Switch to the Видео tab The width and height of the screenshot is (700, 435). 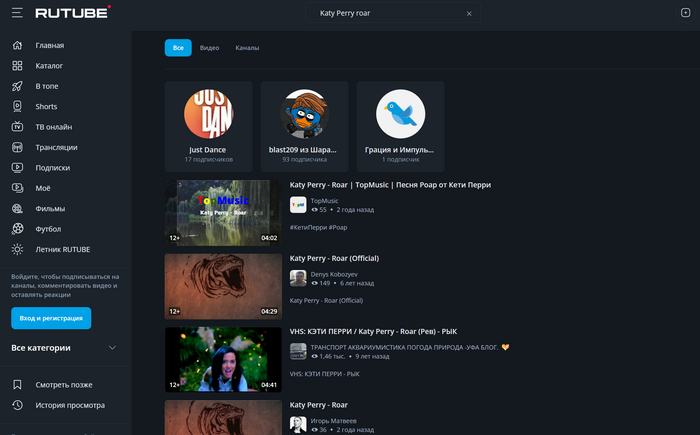209,48
